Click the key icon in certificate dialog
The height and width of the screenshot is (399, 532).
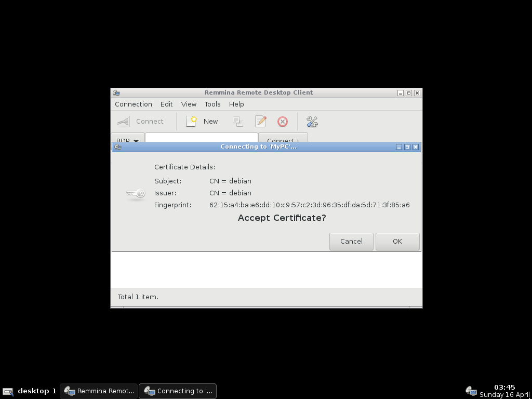click(x=136, y=194)
